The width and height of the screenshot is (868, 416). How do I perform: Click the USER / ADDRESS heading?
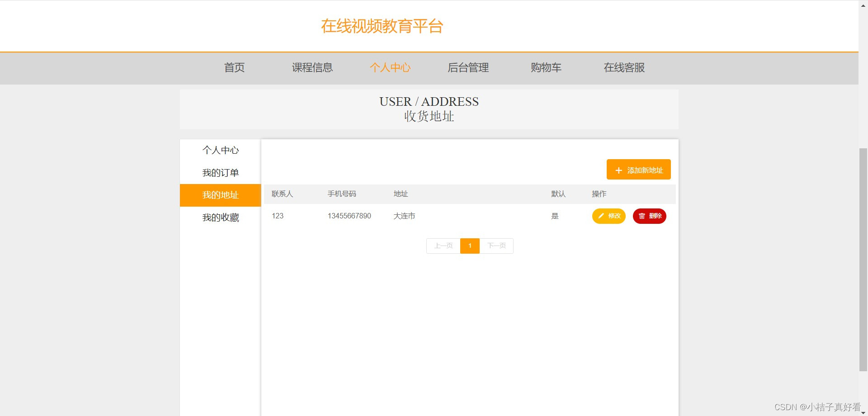429,102
